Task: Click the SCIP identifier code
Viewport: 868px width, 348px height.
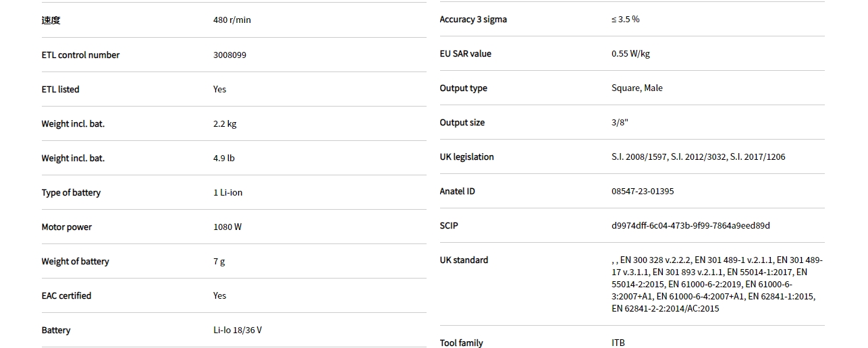Action: click(x=690, y=226)
